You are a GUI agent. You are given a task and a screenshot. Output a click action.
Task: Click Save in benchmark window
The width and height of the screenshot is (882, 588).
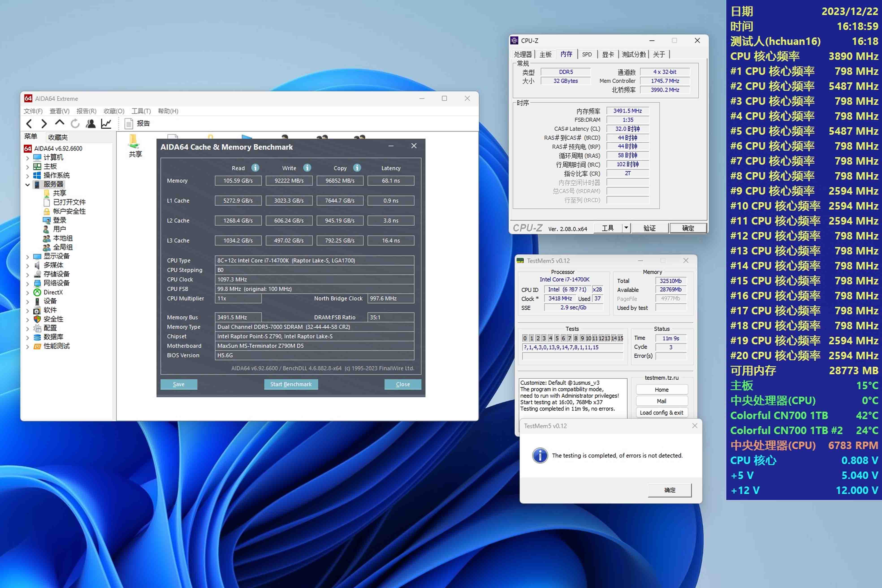(x=179, y=384)
